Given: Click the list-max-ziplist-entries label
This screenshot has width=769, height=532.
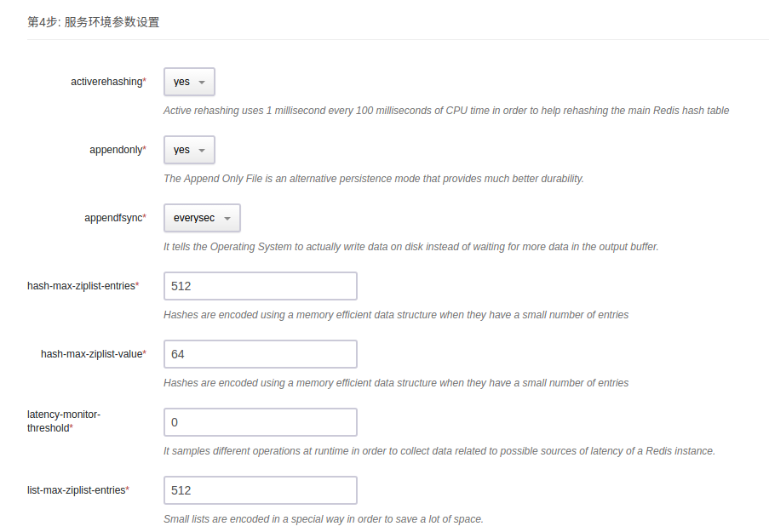Looking at the screenshot, I should 77,490.
